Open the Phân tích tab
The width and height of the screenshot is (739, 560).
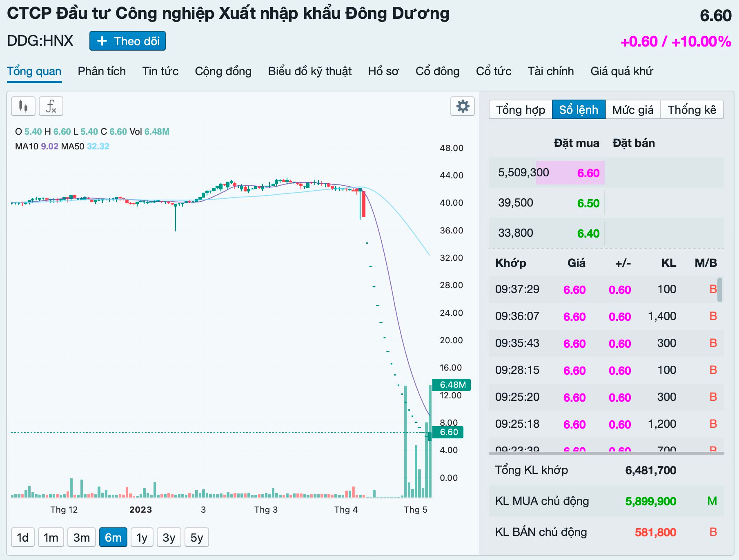click(102, 71)
